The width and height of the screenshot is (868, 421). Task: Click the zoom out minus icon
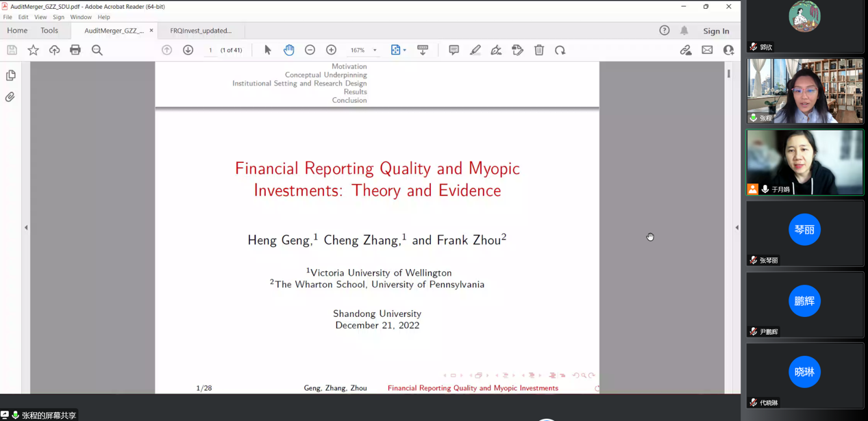pyautogui.click(x=310, y=50)
